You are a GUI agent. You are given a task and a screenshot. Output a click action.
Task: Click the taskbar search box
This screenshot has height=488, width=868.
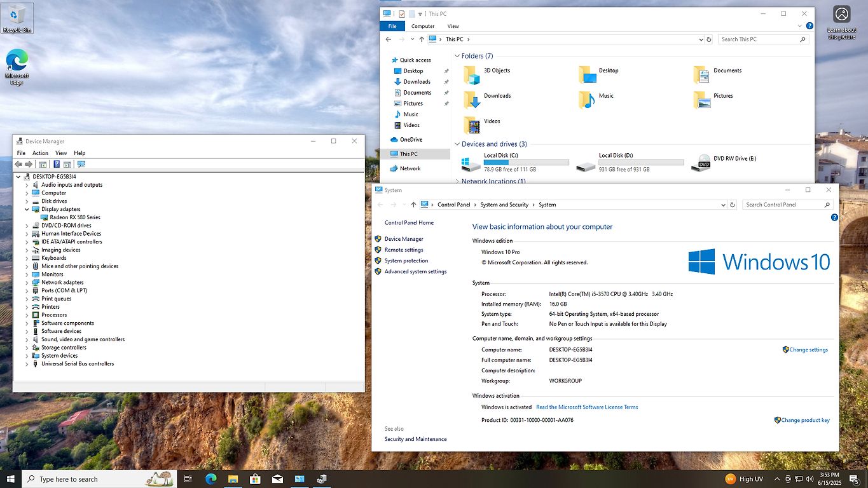coord(99,479)
